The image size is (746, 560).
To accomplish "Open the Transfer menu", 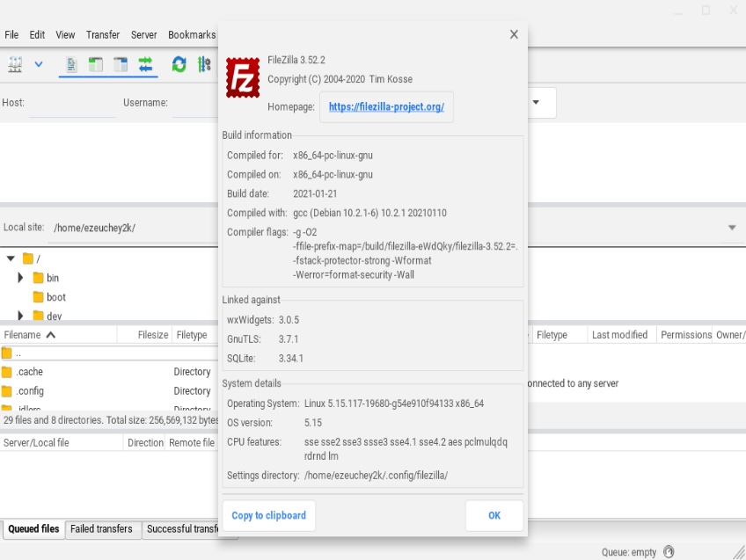I will [103, 34].
